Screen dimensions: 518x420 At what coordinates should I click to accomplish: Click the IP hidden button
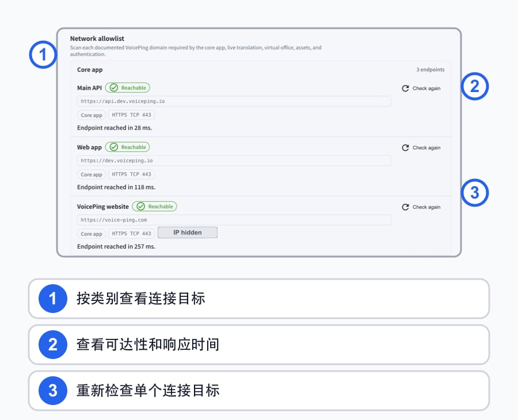coord(187,232)
